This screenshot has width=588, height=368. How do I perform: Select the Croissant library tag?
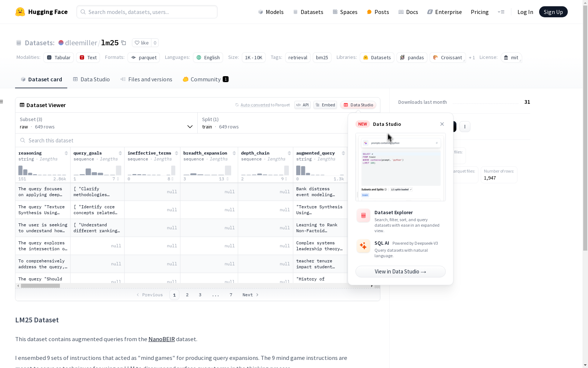tap(448, 57)
